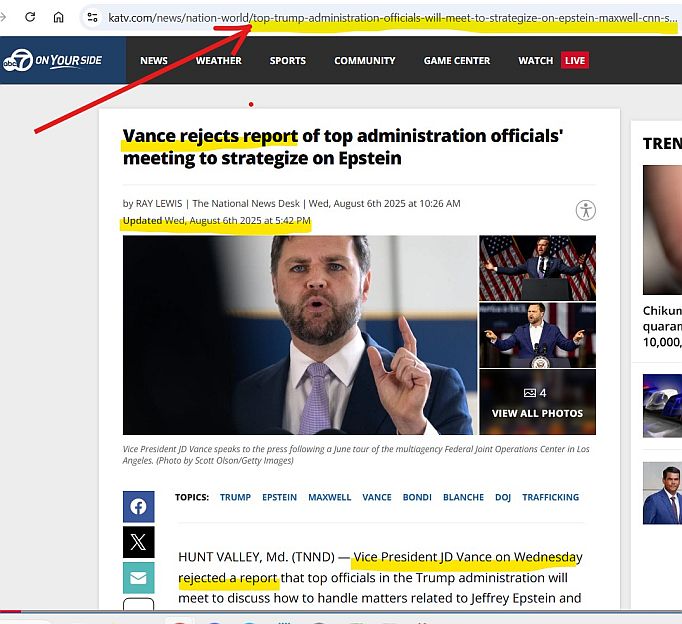The width and height of the screenshot is (682, 624).
Task: Share the article on Facebook
Action: pos(138,507)
